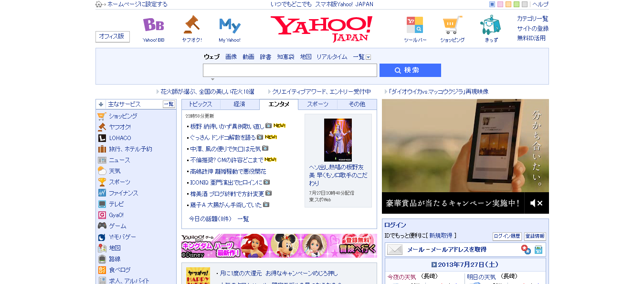Click the オフィス版 button
Viewport: 644px width, 284px height.
tap(113, 36)
